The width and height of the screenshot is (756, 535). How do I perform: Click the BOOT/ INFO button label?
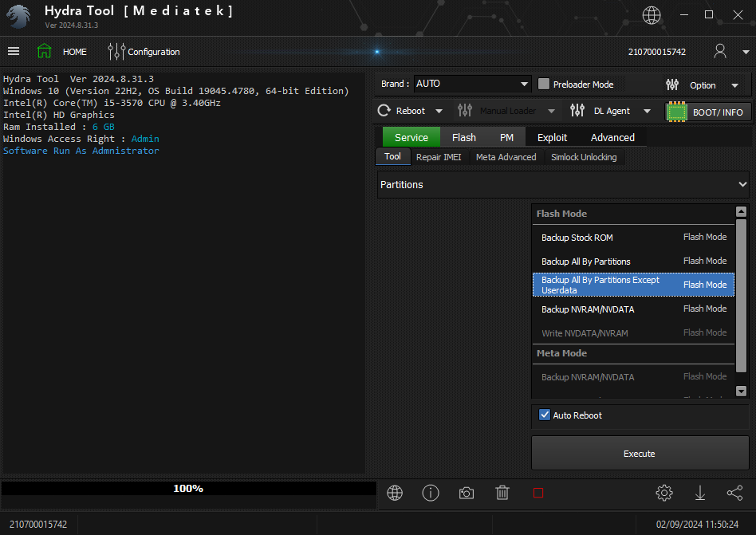coord(718,112)
